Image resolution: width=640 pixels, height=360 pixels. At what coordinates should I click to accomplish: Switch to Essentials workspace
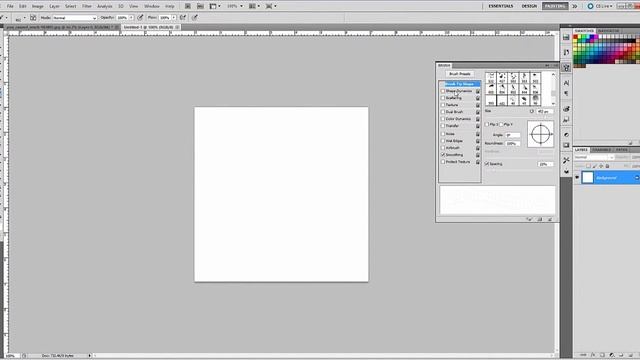[501, 6]
